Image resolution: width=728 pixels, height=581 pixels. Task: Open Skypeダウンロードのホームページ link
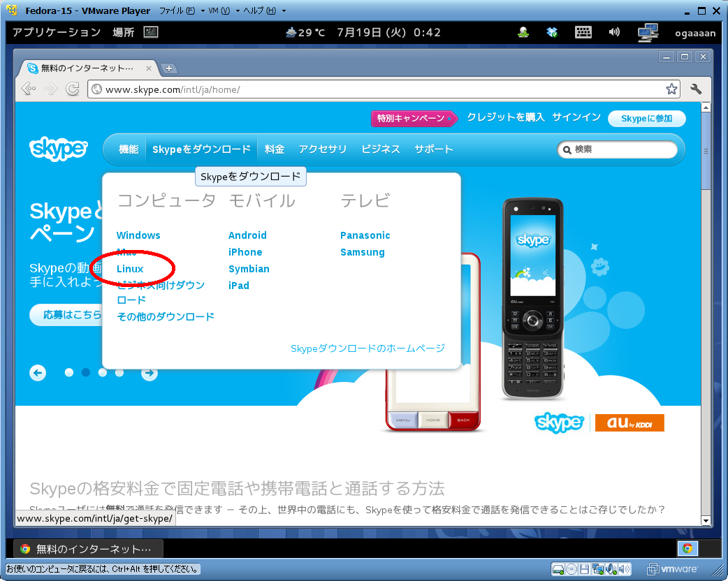[367, 348]
